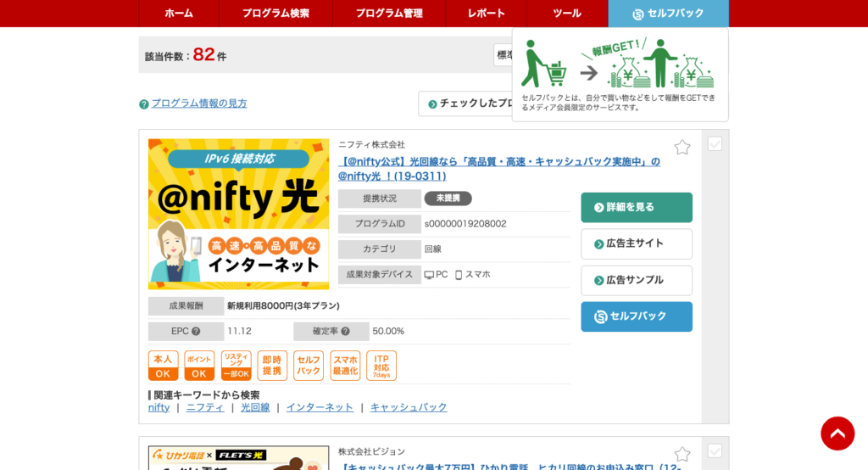Open the レポート menu tab

(486, 14)
